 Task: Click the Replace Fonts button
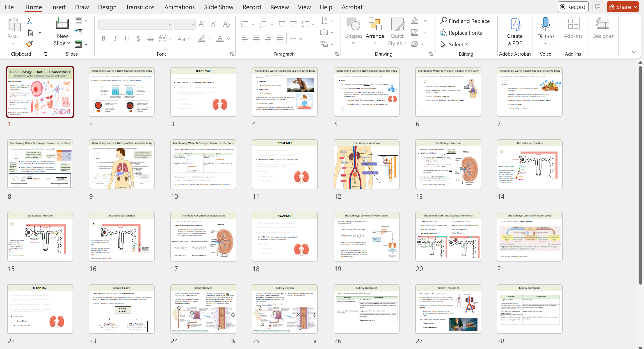(461, 33)
